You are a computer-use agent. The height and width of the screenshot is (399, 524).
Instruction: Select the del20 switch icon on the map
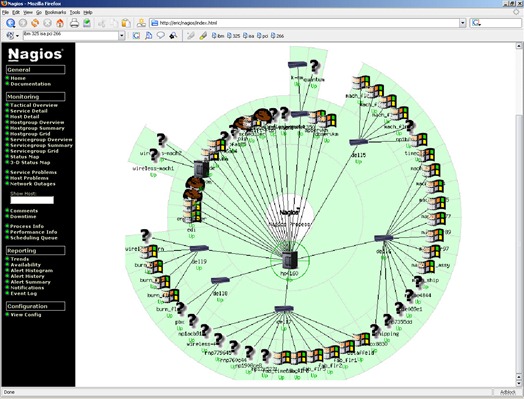pos(220,280)
